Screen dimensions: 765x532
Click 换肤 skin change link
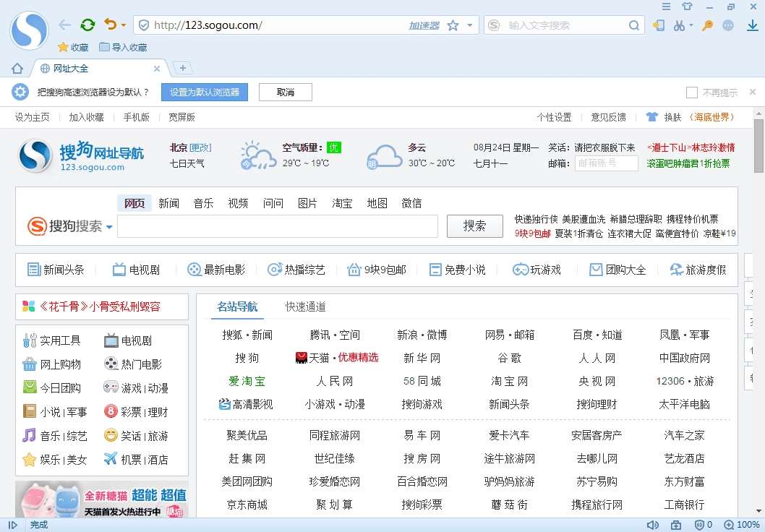(672, 118)
